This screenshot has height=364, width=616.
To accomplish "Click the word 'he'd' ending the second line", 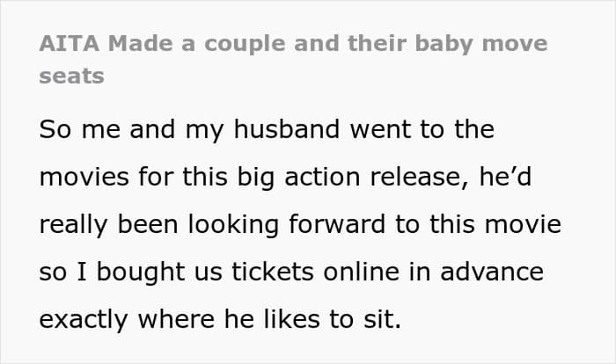I will 505,177.
